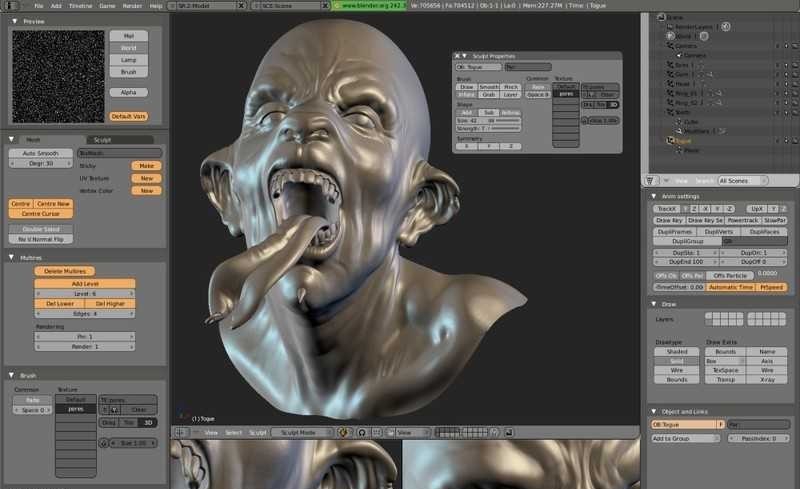Select the Draw brush in Sculpt Properties
The image size is (800, 489).
pyautogui.click(x=467, y=87)
